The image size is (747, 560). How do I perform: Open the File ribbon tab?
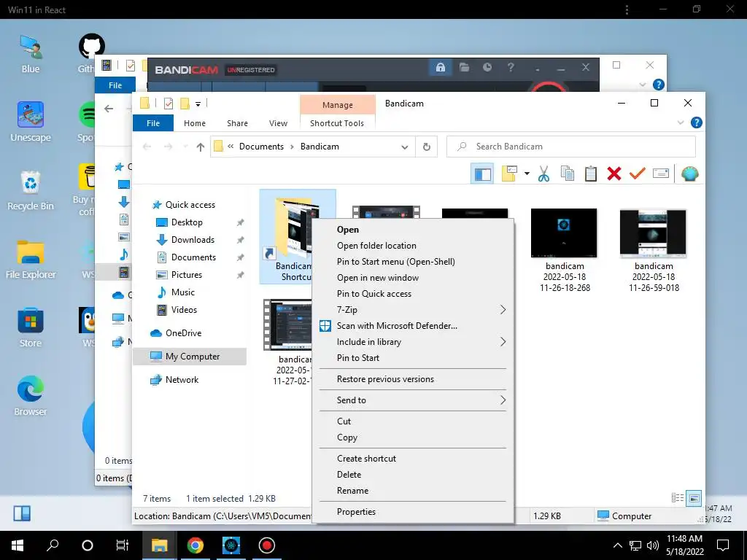tap(153, 122)
